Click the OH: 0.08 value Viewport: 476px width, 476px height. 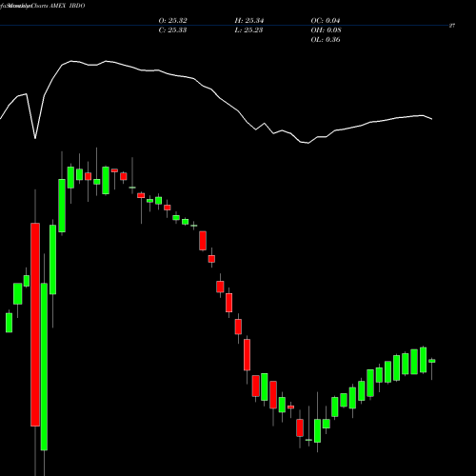326,30
